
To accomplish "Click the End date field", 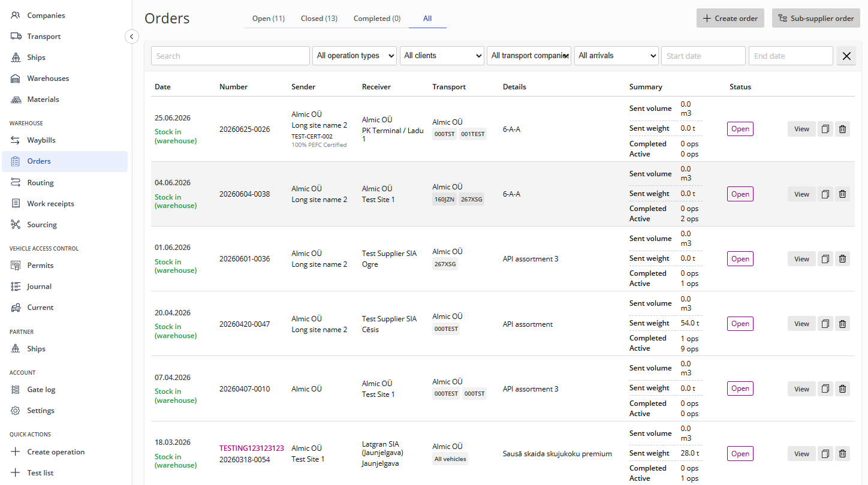I will (791, 56).
